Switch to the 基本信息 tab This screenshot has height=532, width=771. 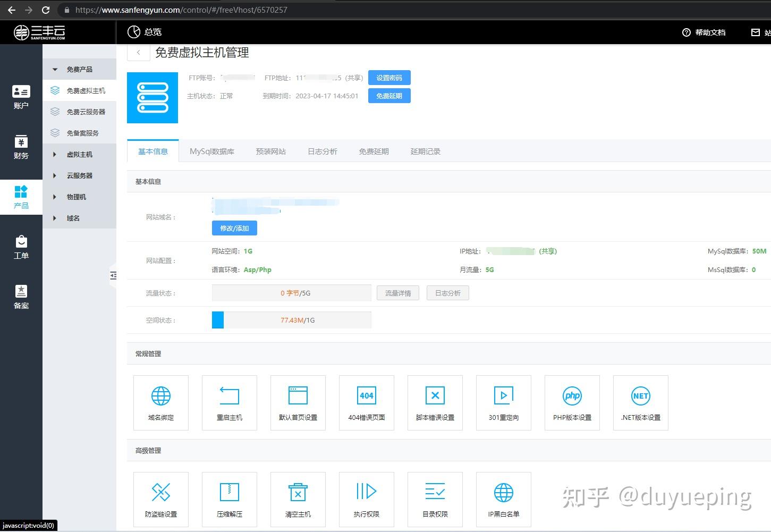153,151
